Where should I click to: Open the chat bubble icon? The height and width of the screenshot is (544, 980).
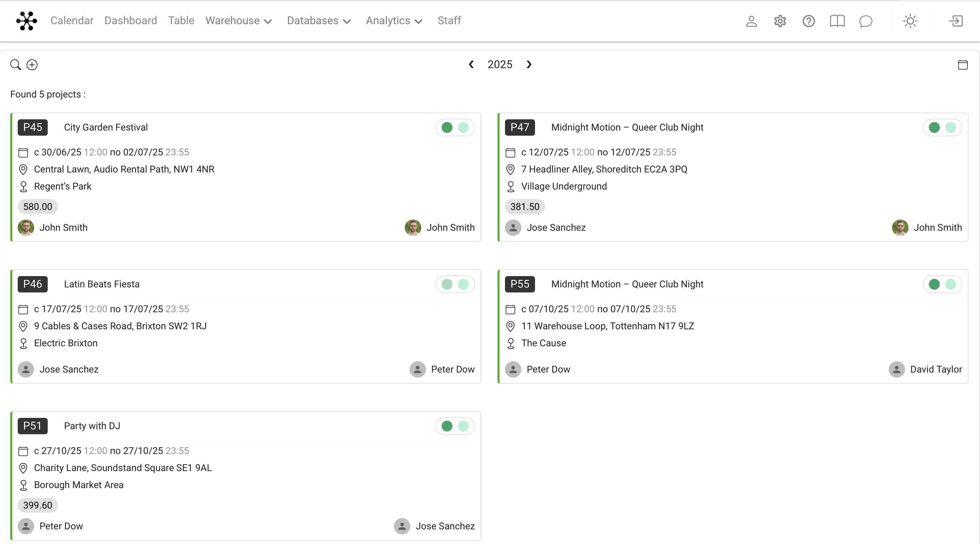coord(866,21)
